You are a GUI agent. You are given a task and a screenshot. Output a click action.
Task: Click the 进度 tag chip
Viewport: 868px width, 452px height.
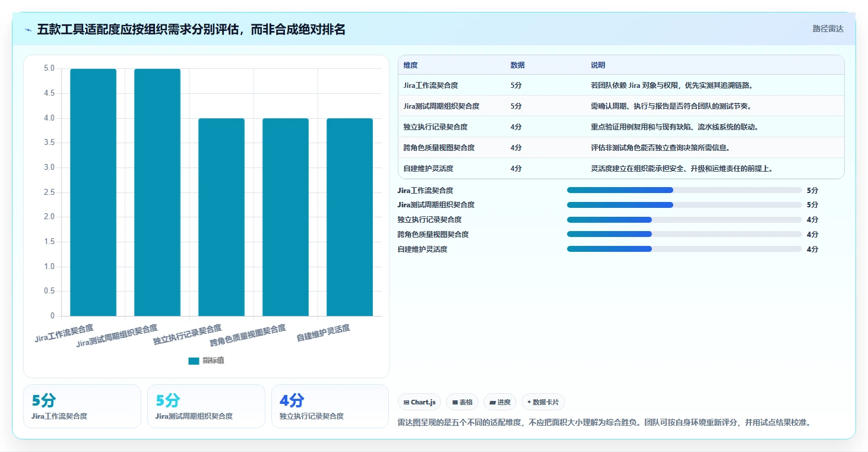pyautogui.click(x=500, y=402)
